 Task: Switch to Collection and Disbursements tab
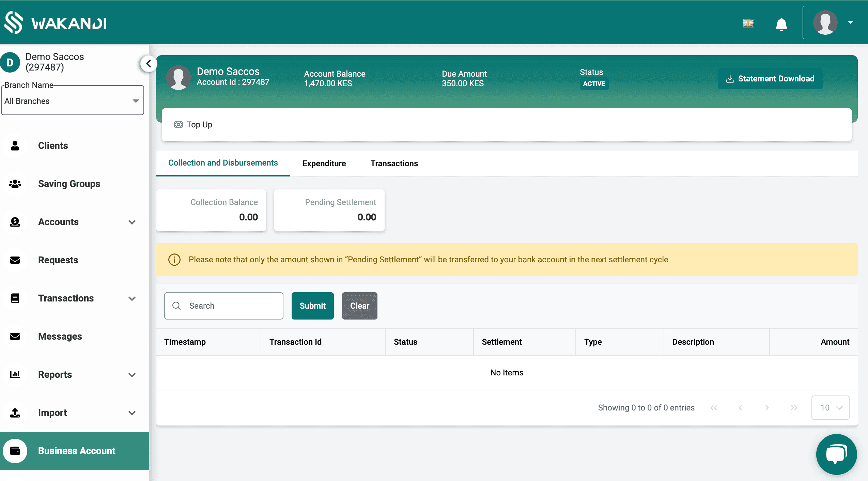223,163
